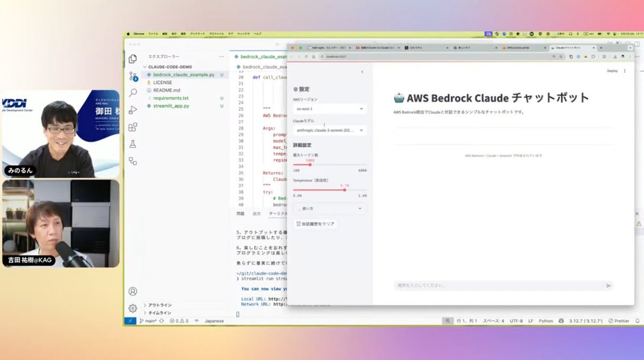The width and height of the screenshot is (644, 360).
Task: Open the Explorer view in VS Code activity bar
Action: [x=133, y=59]
